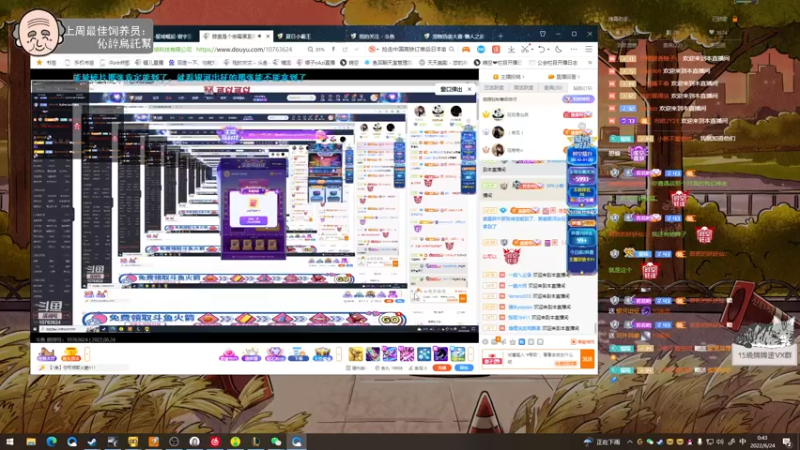Open the Windows Start menu

pos(10,441)
